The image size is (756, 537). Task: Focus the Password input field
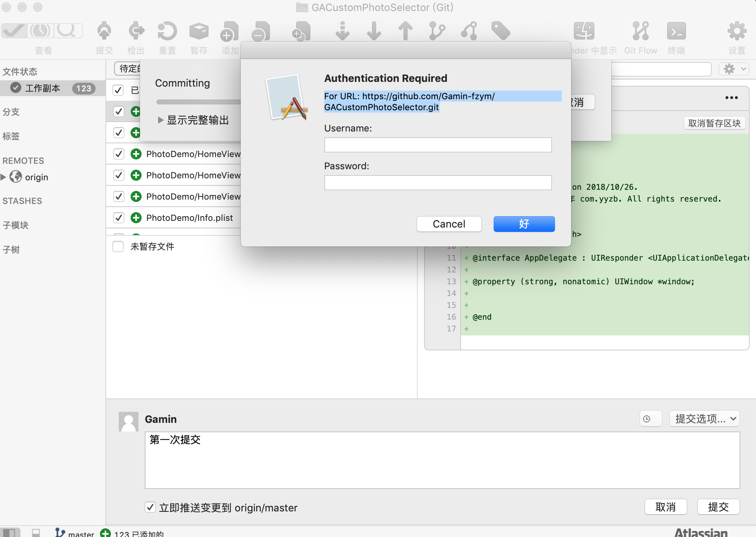pos(438,183)
